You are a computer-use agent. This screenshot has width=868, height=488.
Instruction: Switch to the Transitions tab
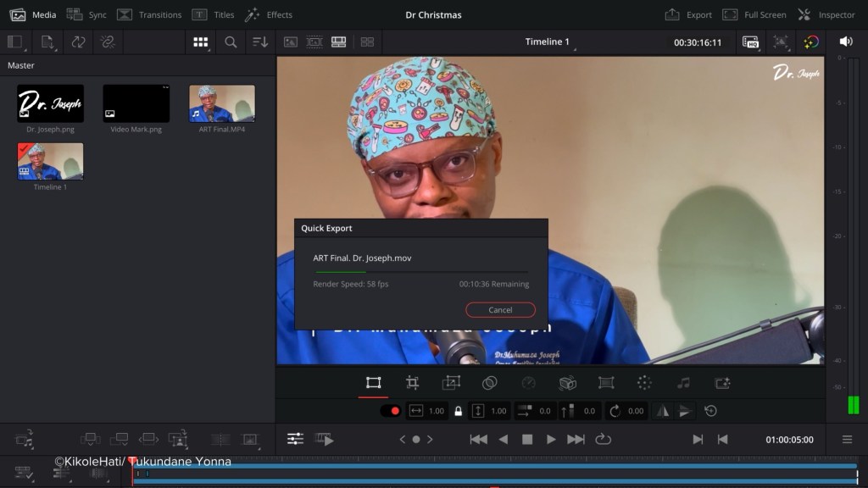tap(149, 14)
